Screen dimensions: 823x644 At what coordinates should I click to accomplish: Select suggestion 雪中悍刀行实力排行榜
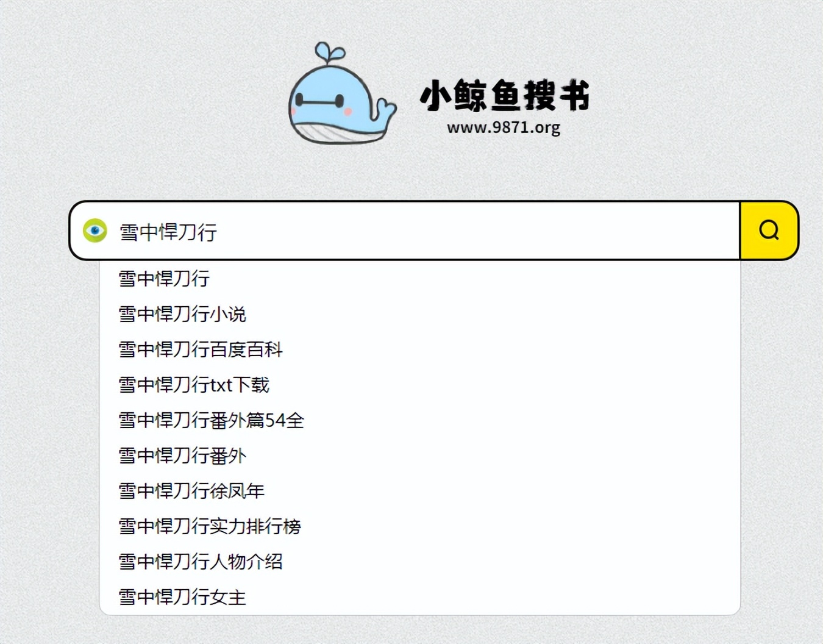[x=419, y=526]
